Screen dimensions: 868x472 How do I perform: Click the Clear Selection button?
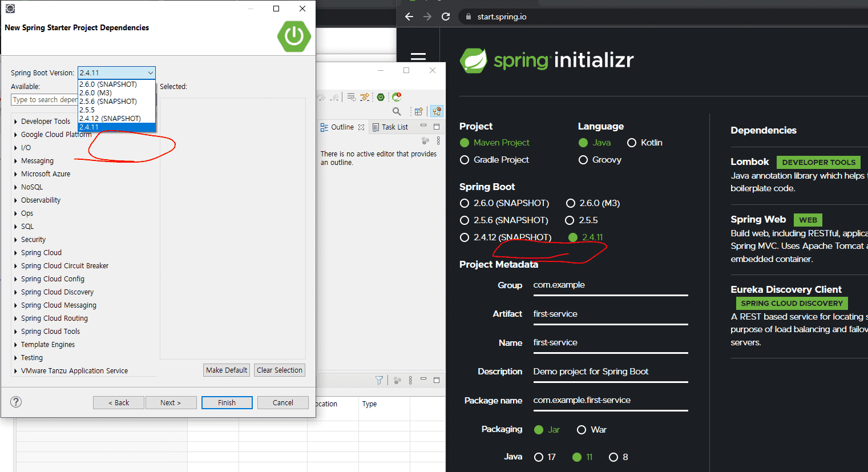tap(280, 370)
